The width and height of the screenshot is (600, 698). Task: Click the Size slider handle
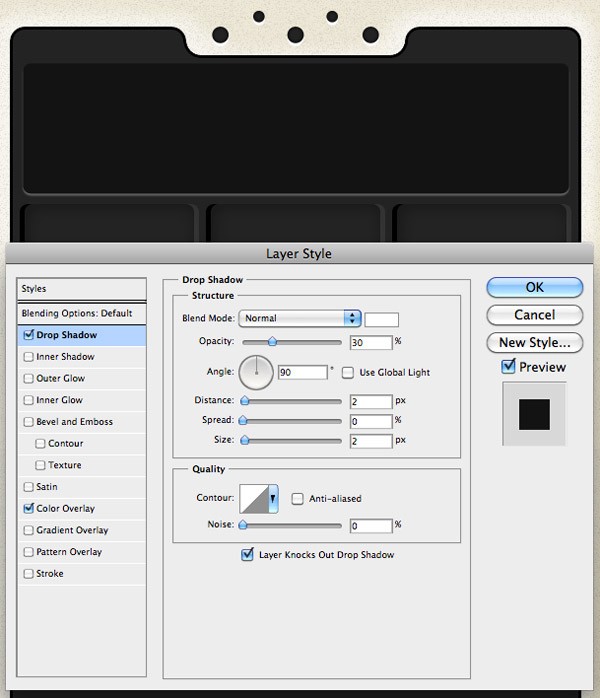tap(244, 440)
